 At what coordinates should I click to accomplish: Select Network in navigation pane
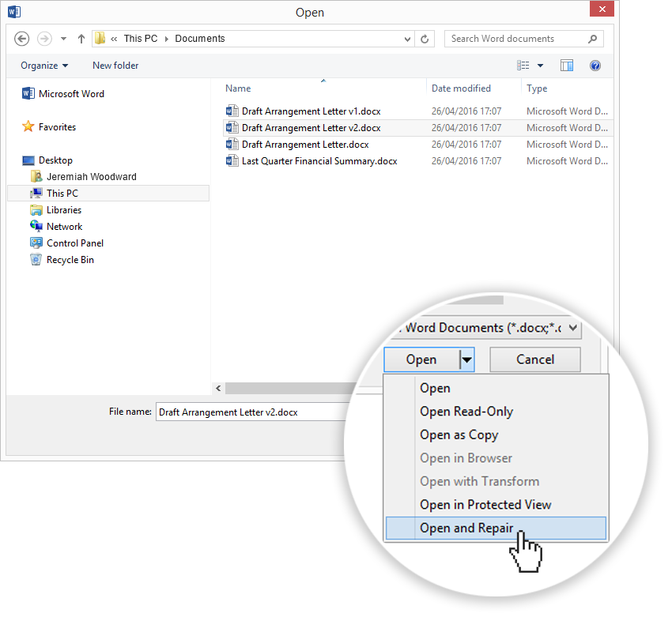click(56, 227)
